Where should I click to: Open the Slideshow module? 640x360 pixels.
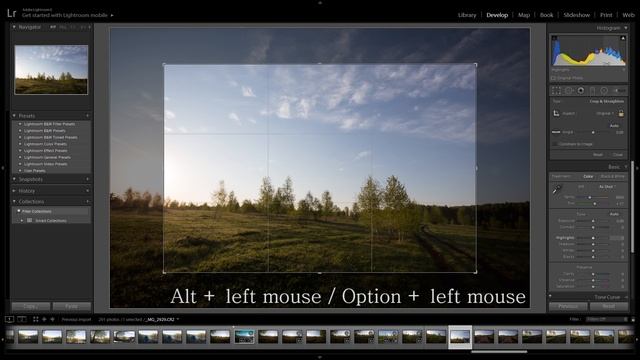coord(576,15)
